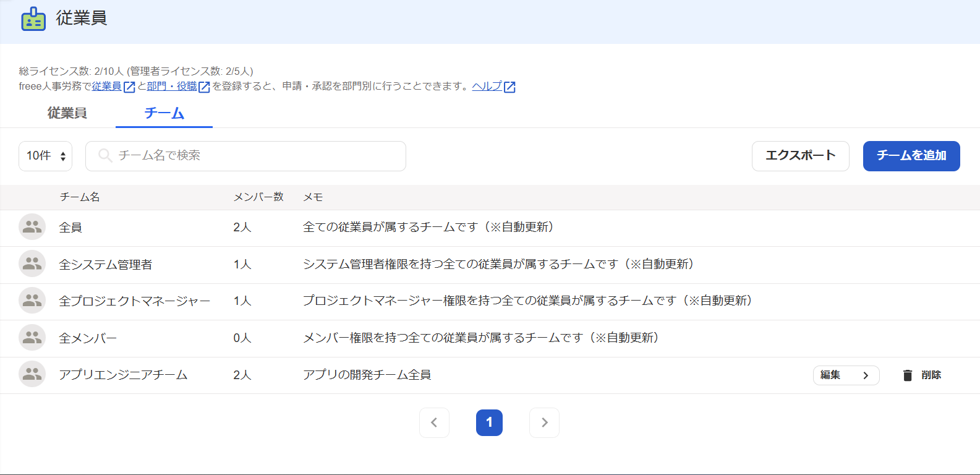Screen dimensions: 980x475
Task: Open the 10件 rows-per-page dropdown
Action: [45, 156]
